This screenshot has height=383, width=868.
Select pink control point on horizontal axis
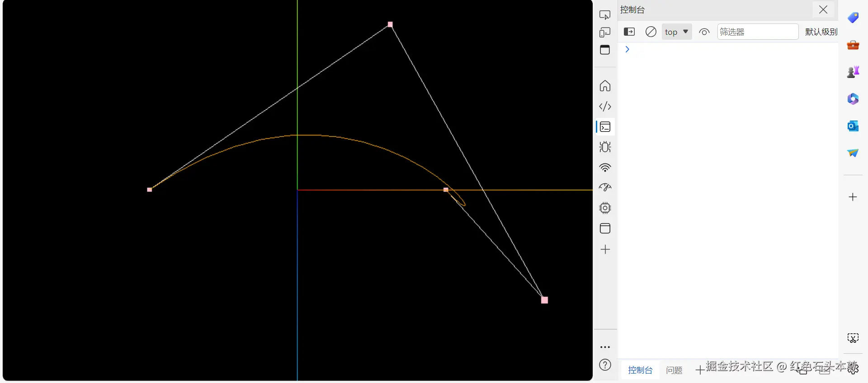[446, 190]
